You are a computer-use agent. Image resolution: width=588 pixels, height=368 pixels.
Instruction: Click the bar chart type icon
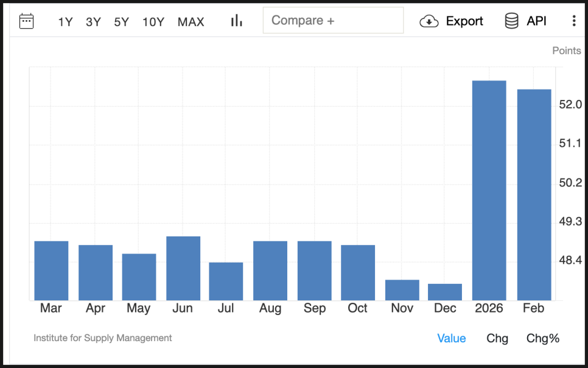[236, 21]
